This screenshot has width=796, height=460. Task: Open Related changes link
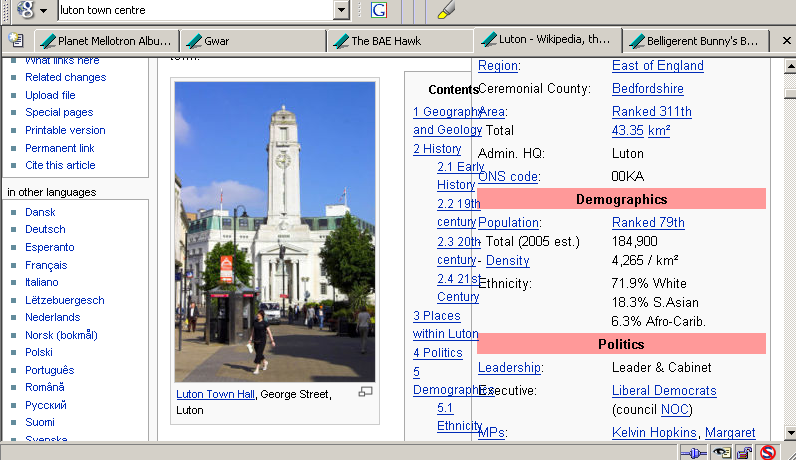tap(65, 77)
